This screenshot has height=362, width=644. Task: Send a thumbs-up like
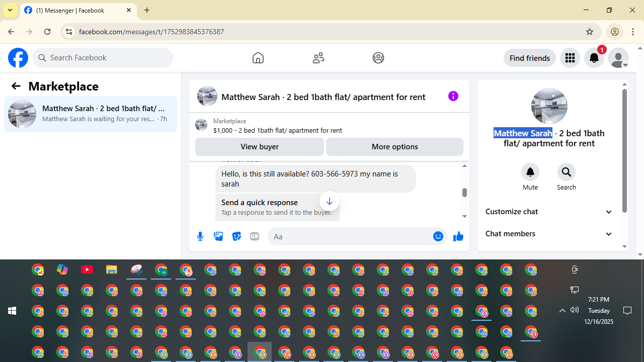[458, 236]
